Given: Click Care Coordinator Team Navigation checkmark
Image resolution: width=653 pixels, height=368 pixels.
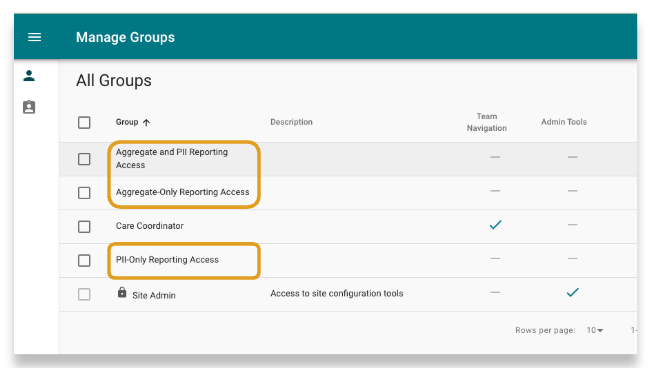Looking at the screenshot, I should [495, 225].
